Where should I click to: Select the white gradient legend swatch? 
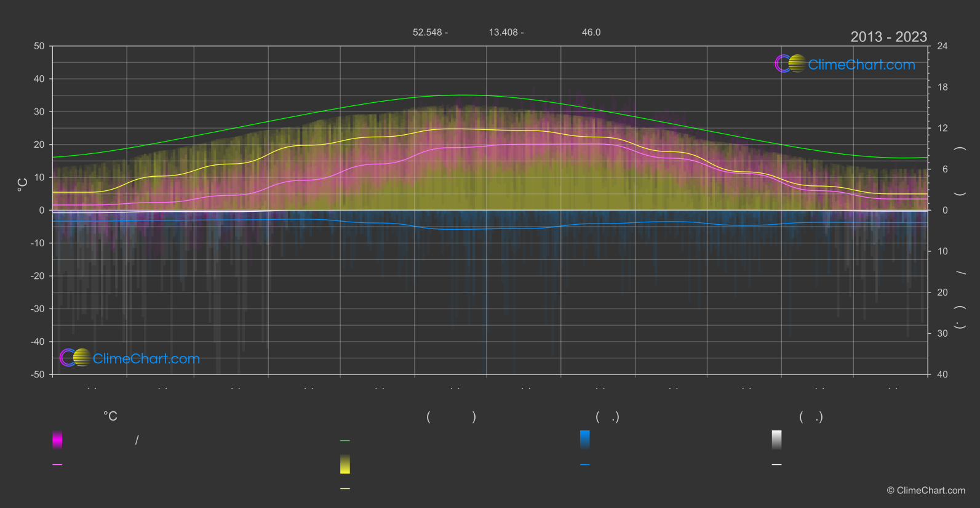[777, 440]
